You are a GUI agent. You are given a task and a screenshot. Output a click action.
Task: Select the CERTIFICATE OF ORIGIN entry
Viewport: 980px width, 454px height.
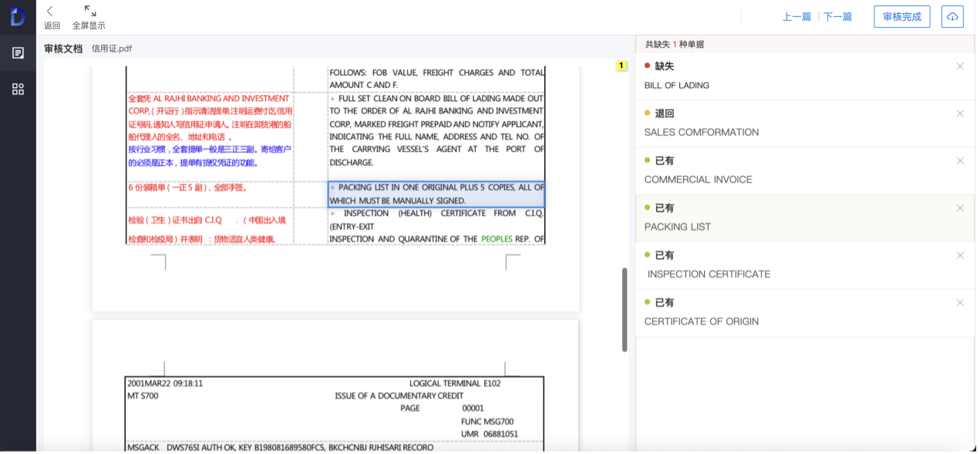pos(805,311)
